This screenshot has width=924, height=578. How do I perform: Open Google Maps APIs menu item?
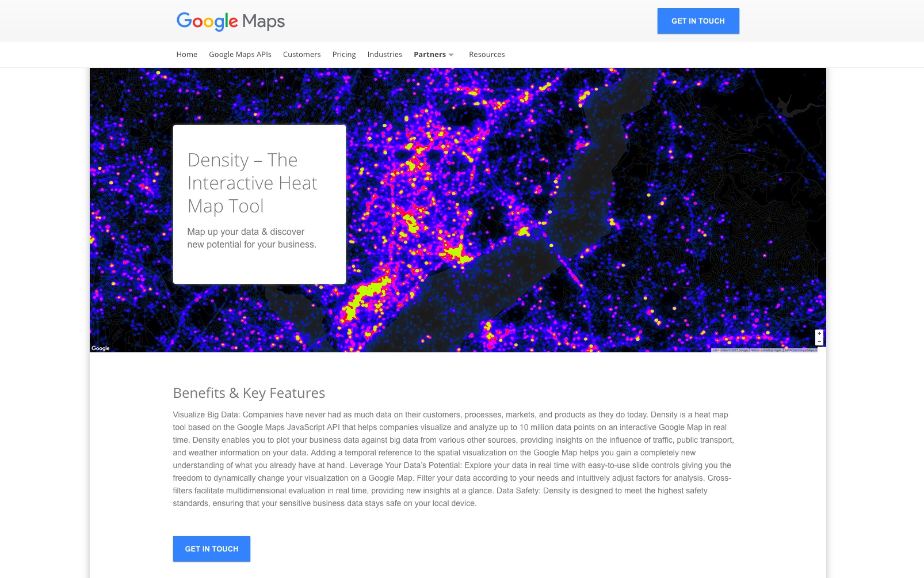[x=240, y=54]
